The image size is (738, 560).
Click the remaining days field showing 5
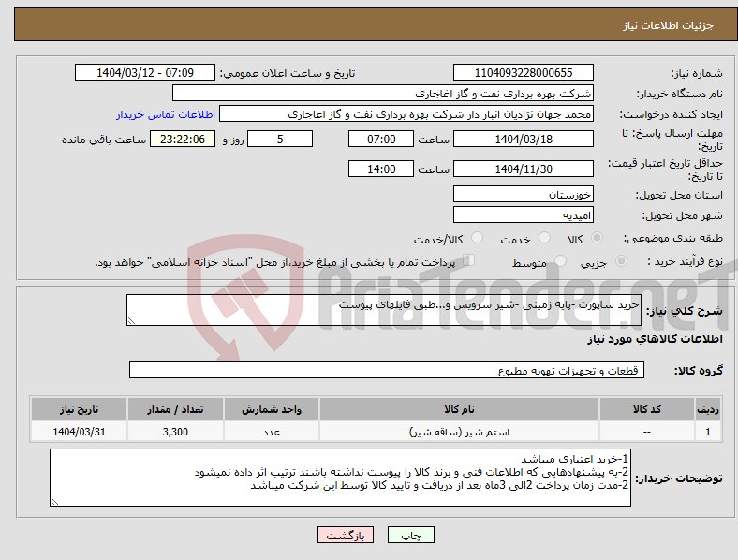tap(280, 139)
